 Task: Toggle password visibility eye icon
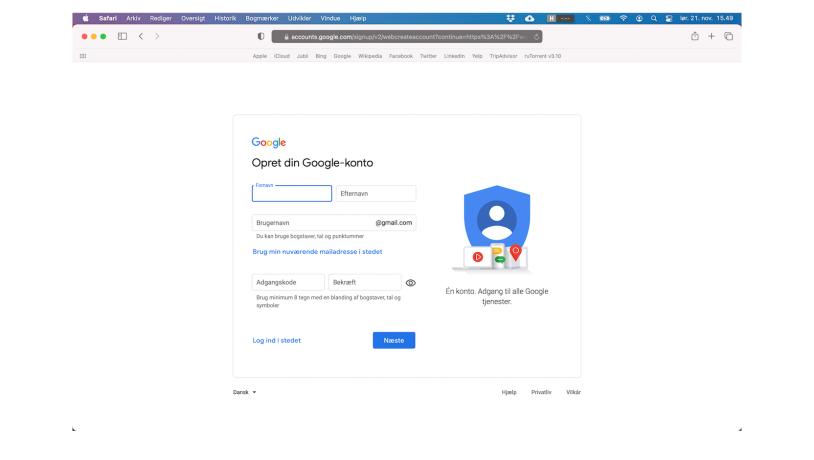pyautogui.click(x=411, y=283)
